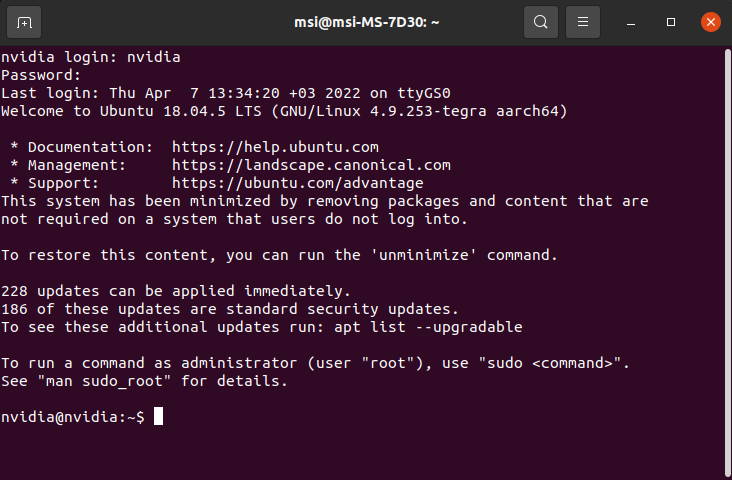Close the terminal with the orange X
Viewport: 732px width, 480px height.
tap(711, 22)
